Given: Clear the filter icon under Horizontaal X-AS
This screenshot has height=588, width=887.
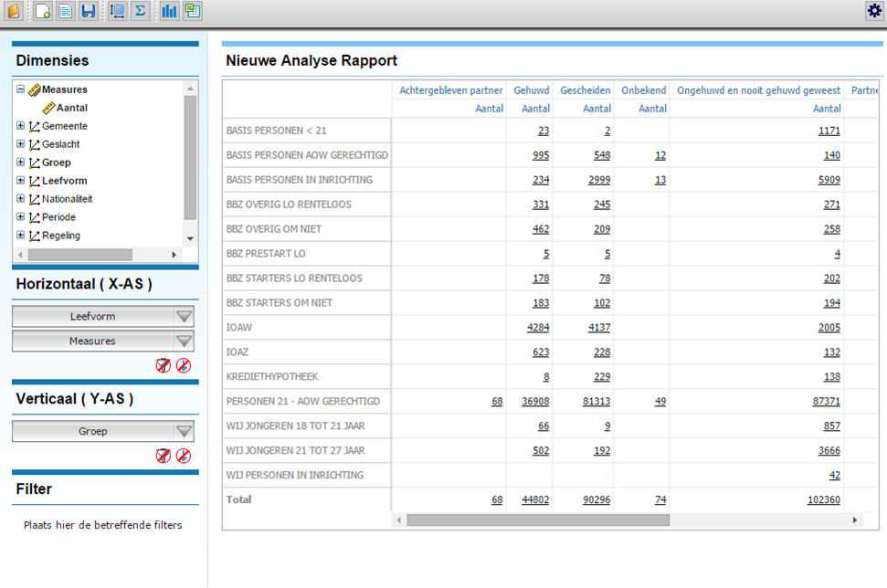Looking at the screenshot, I should tap(163, 366).
